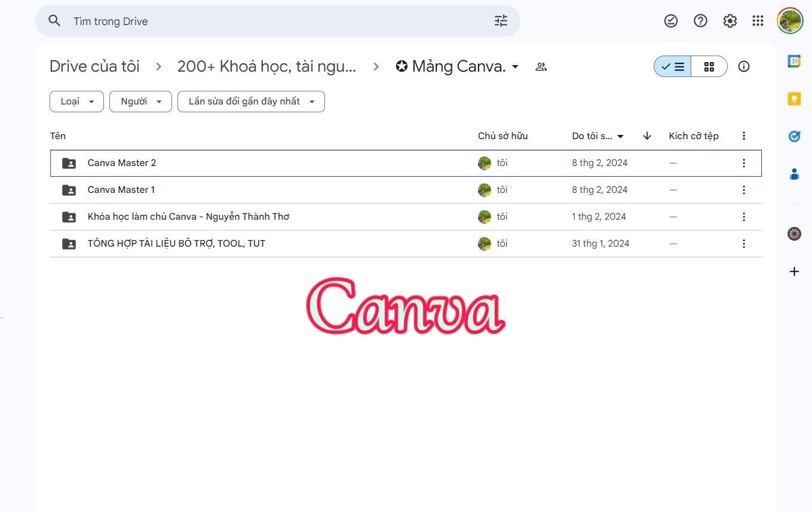Switch to grid layout view
This screenshot has height=513, width=812.
click(x=709, y=66)
